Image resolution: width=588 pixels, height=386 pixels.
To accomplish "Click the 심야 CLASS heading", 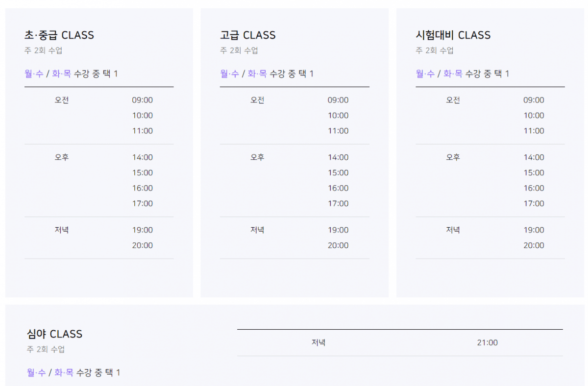I will 54,334.
